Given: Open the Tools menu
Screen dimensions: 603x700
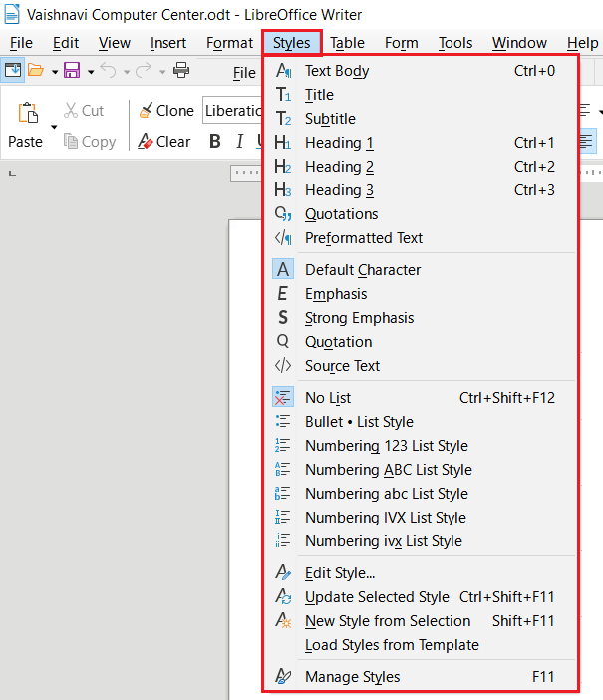Looking at the screenshot, I should click(x=455, y=43).
